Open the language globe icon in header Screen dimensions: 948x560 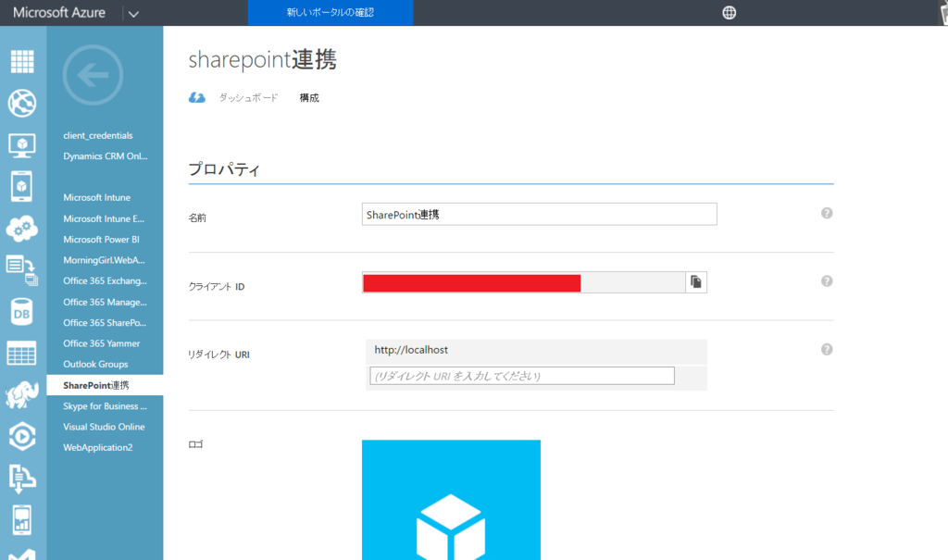730,13
